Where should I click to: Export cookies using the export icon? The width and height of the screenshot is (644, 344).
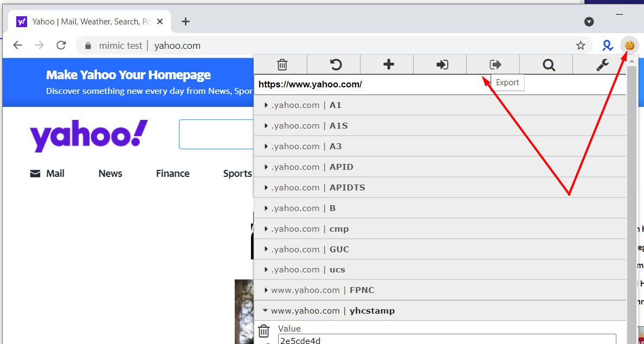pyautogui.click(x=495, y=65)
